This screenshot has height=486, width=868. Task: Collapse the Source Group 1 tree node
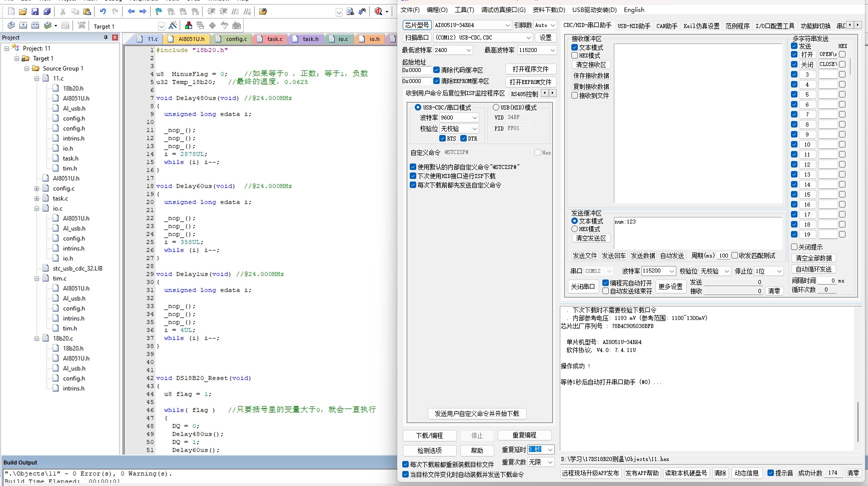point(27,68)
